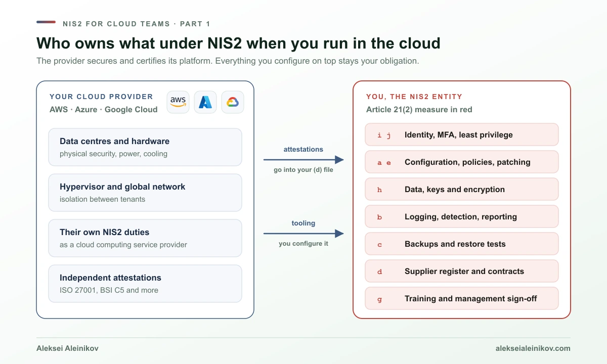Image resolution: width=607 pixels, height=364 pixels.
Task: Click 'as a cloud computing service provider' text
Action: [123, 245]
